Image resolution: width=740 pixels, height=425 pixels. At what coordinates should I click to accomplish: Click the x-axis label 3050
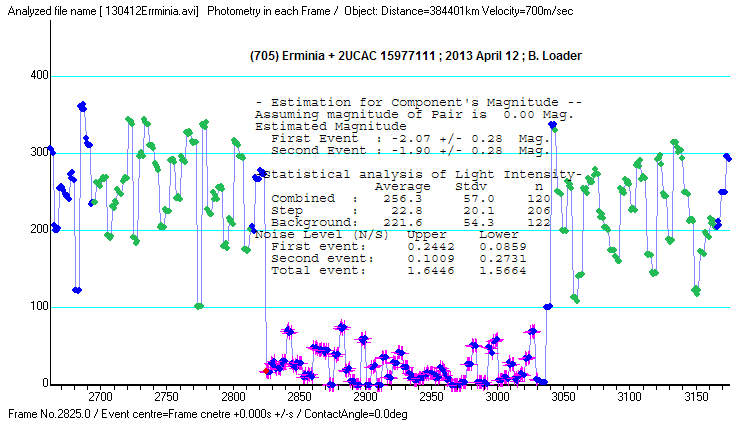[563, 396]
